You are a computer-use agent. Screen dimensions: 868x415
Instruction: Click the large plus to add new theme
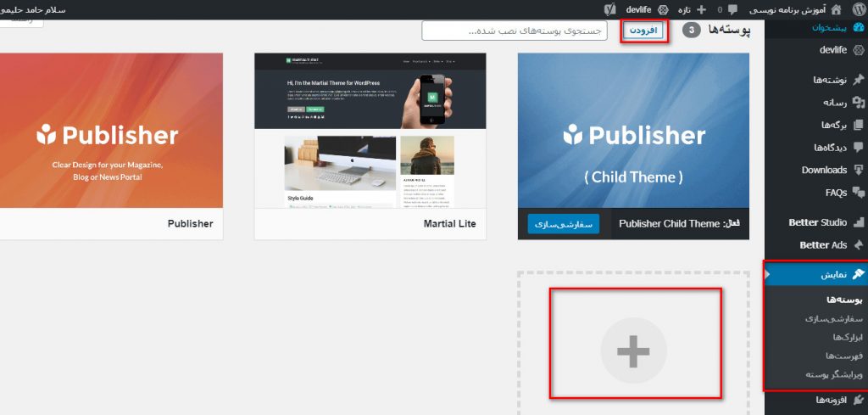[634, 351]
